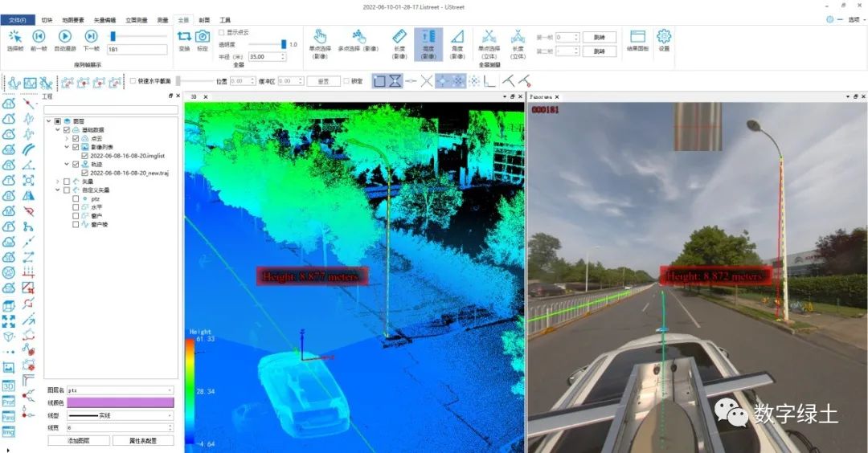
Task: Enable the 显示点云 checkbox
Action: [x=222, y=32]
